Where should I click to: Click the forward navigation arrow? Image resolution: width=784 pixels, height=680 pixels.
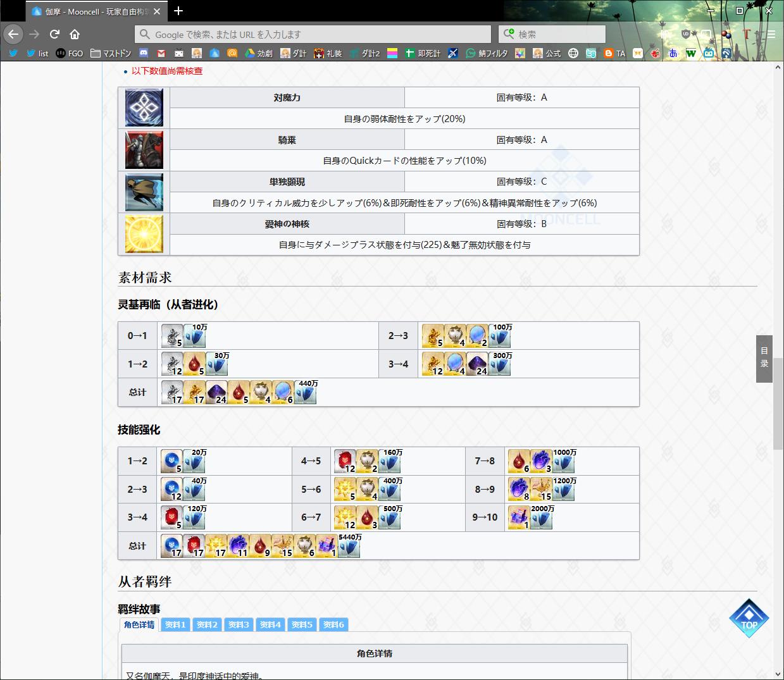point(34,34)
